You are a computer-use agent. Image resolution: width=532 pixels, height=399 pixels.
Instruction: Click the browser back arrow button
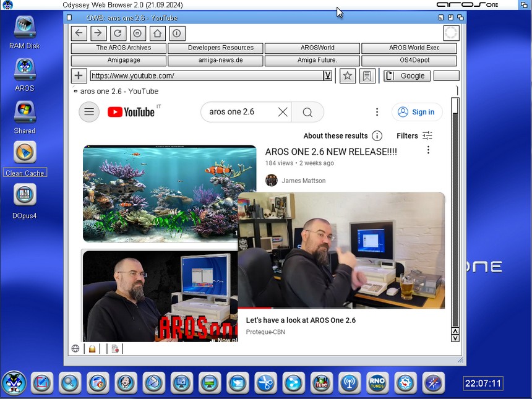[79, 33]
